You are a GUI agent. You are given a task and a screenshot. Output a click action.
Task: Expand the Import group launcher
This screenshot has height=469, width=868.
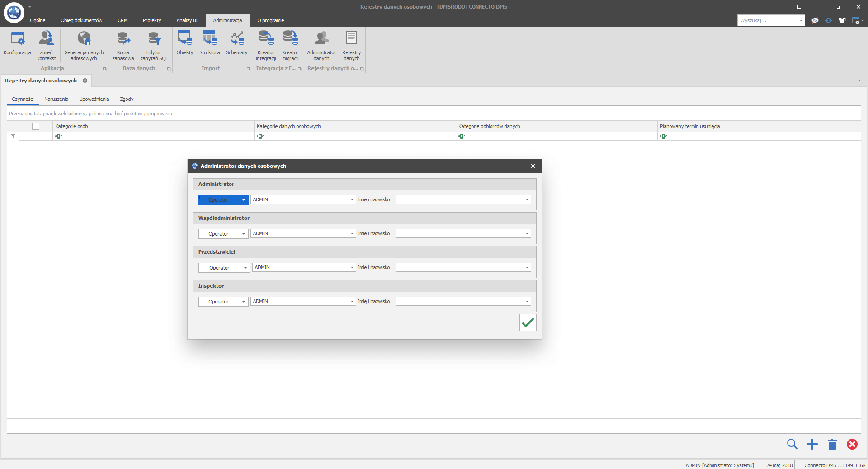(248, 69)
